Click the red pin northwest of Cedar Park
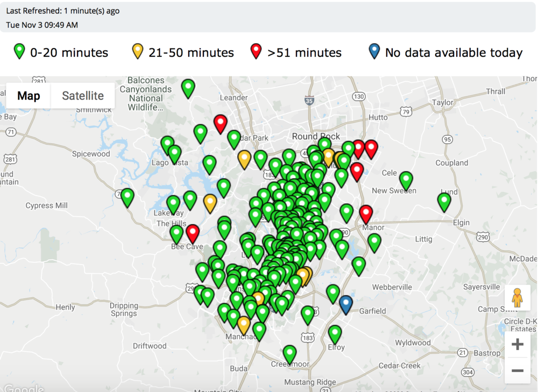The image size is (538, 392). tap(220, 123)
